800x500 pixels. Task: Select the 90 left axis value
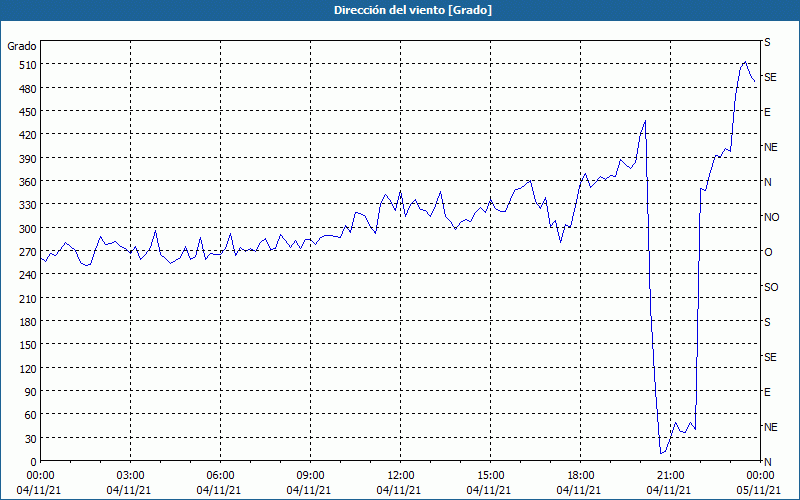(x=31, y=392)
